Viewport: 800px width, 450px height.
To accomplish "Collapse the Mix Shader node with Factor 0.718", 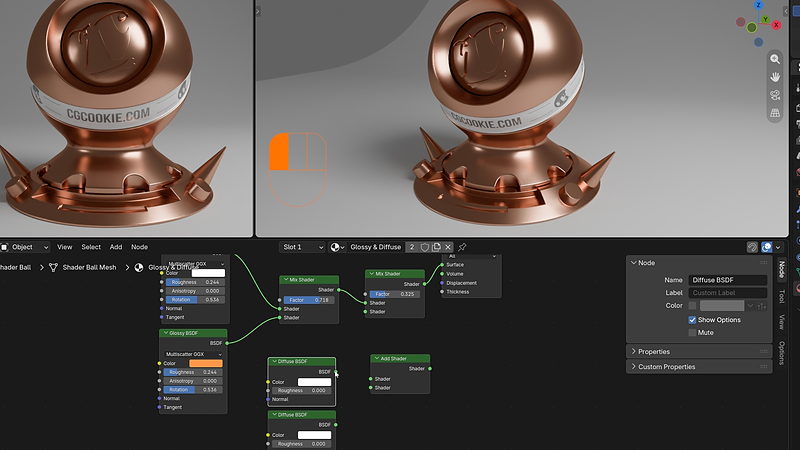I will 286,280.
